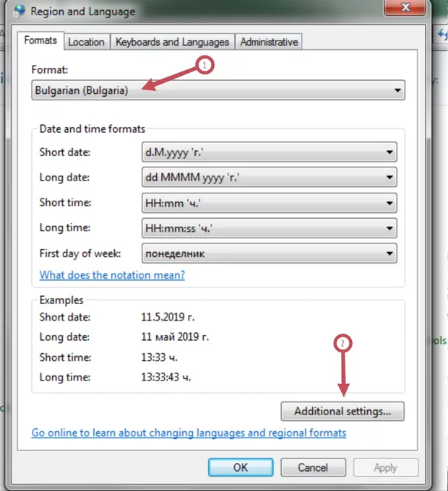Click the long time example 13:33:43 ч.

(x=166, y=377)
